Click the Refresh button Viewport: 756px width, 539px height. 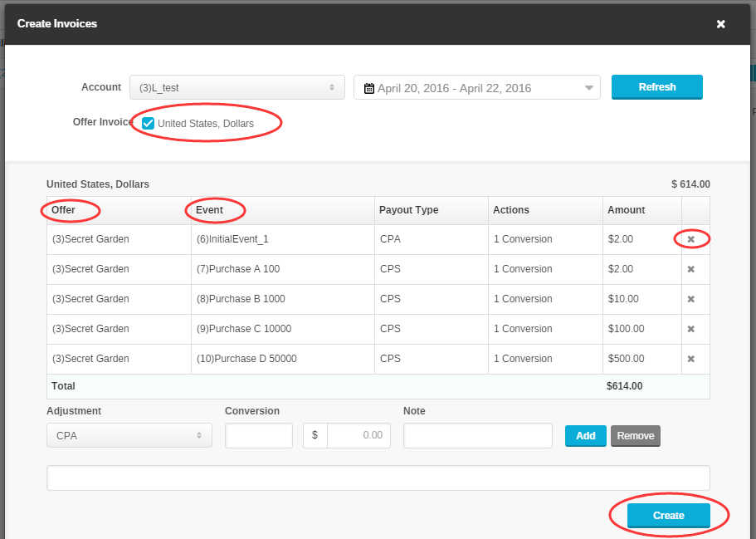pyautogui.click(x=656, y=87)
